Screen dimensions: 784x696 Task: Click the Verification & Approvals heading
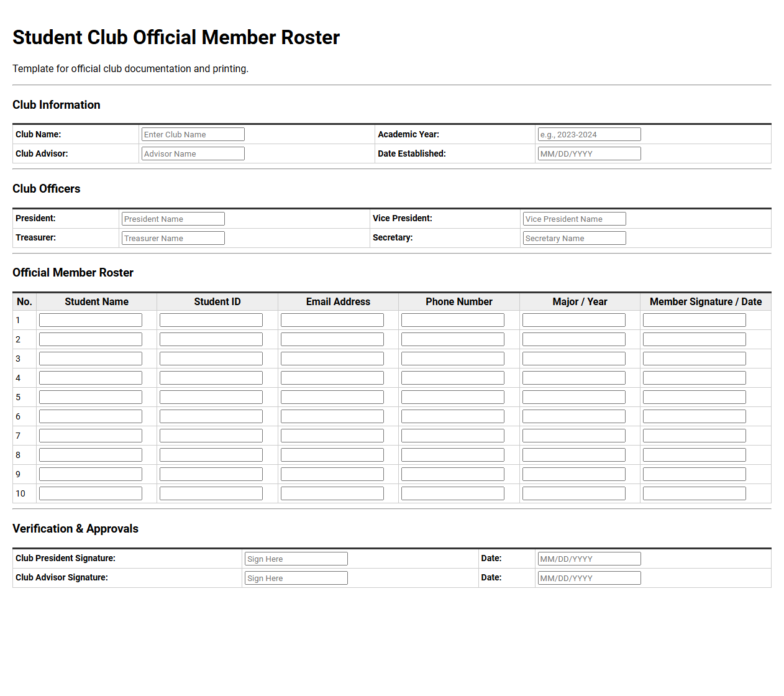(76, 529)
